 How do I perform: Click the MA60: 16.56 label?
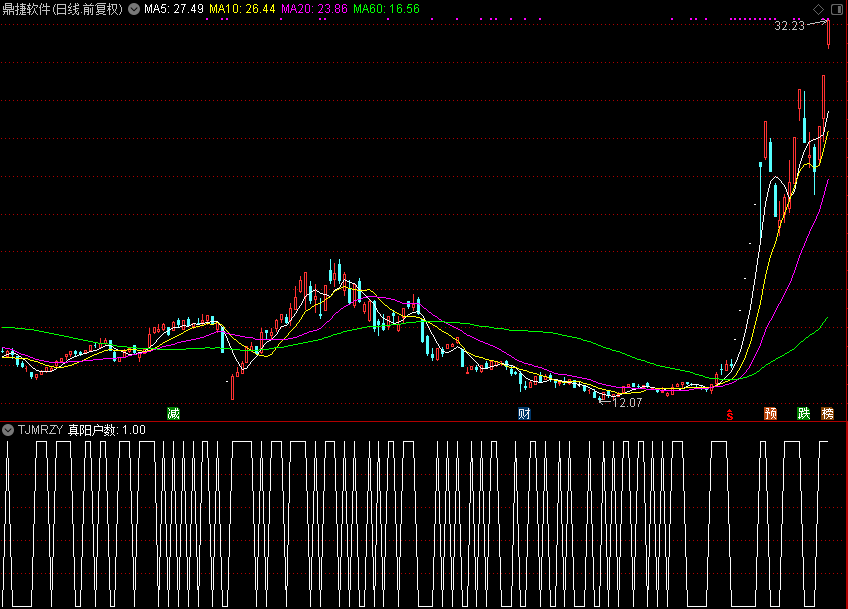(386, 9)
